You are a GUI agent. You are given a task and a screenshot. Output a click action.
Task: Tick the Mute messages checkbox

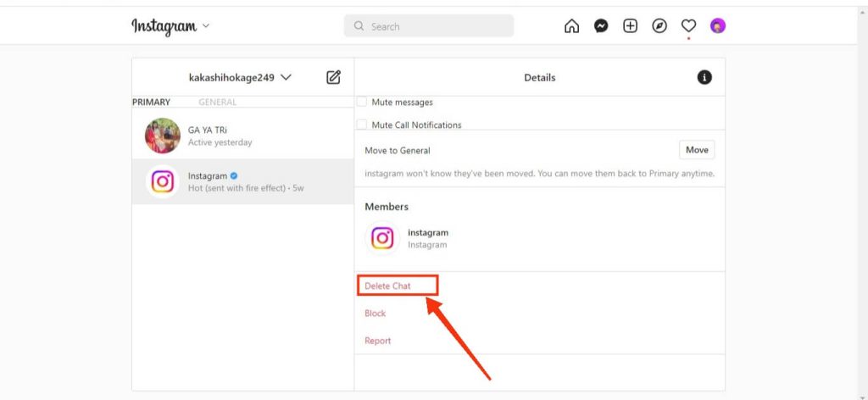click(x=361, y=102)
